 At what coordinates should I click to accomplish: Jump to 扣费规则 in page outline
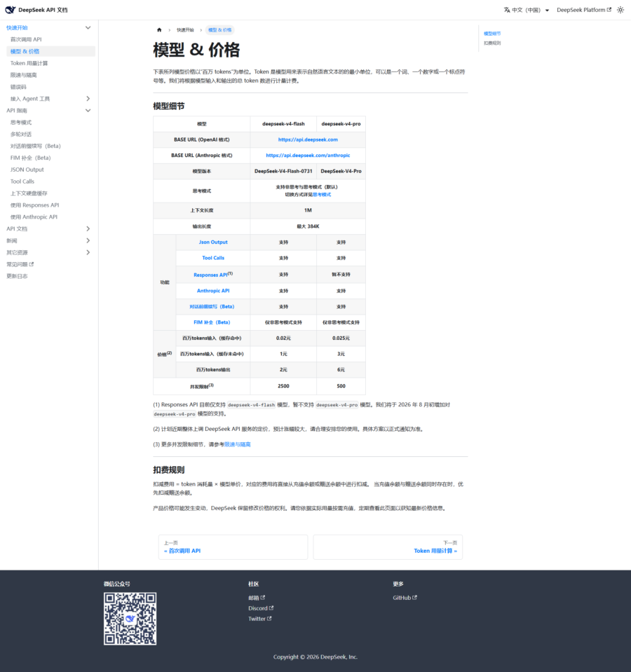[x=492, y=43]
